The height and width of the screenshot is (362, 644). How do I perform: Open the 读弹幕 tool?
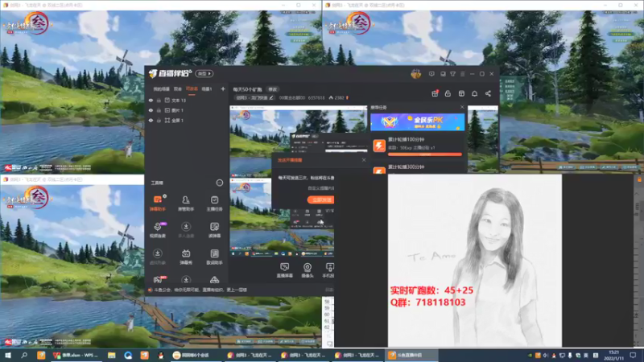coord(214,230)
